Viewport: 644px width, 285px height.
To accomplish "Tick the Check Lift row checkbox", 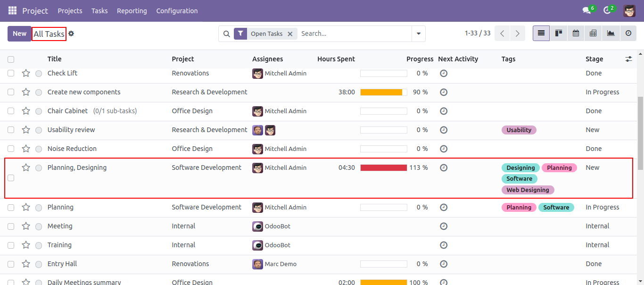I will (11, 73).
